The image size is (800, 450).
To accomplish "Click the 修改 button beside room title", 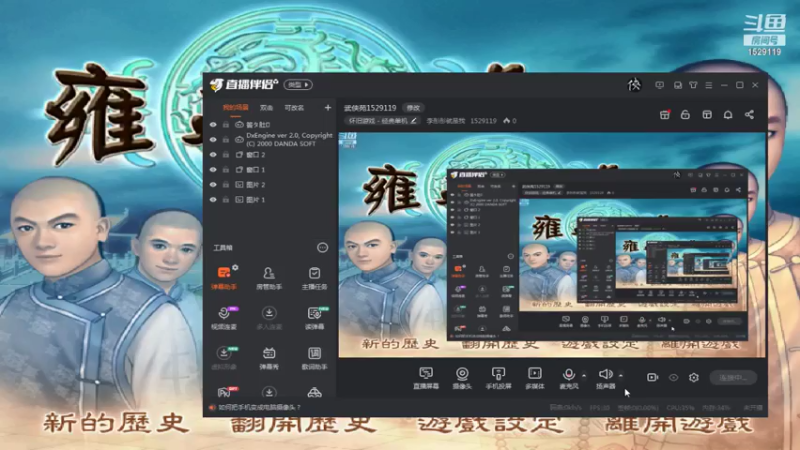I will coord(413,108).
